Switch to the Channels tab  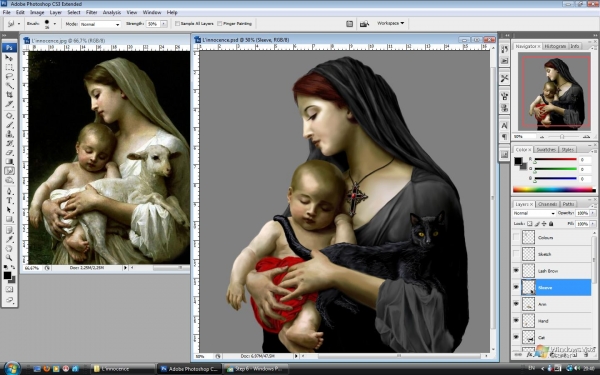(x=547, y=204)
